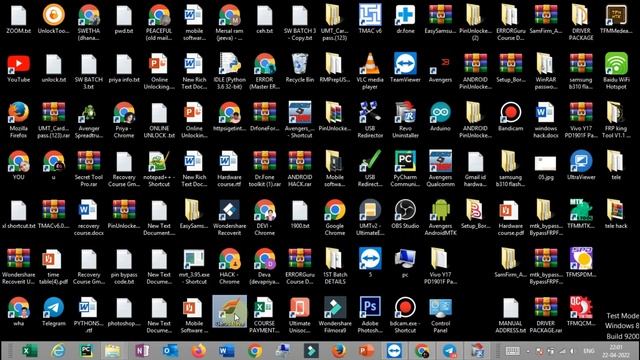This screenshot has width=640, height=360.
Task: Open the 1ST Batch DETAILS folder
Action: 335,267
